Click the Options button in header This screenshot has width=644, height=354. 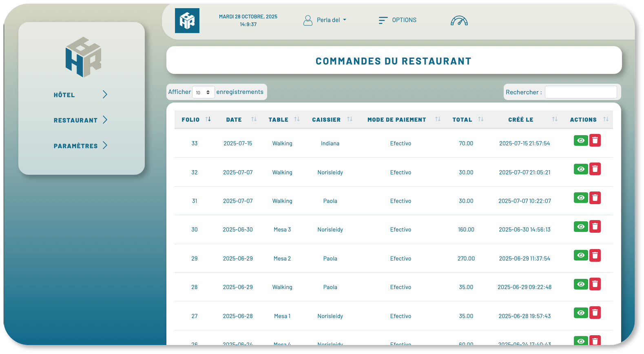tap(398, 20)
